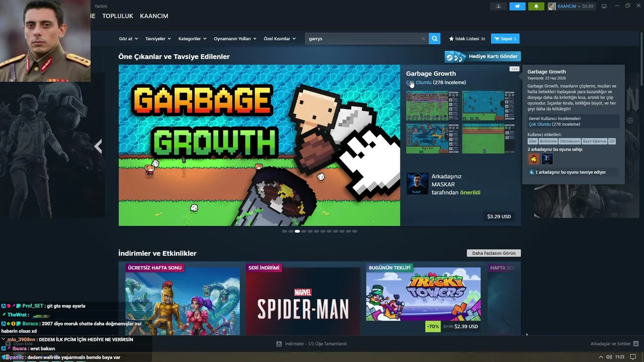Image resolution: width=644 pixels, height=362 pixels.
Task: Click the Biriktirme user tag
Action: 548,141
